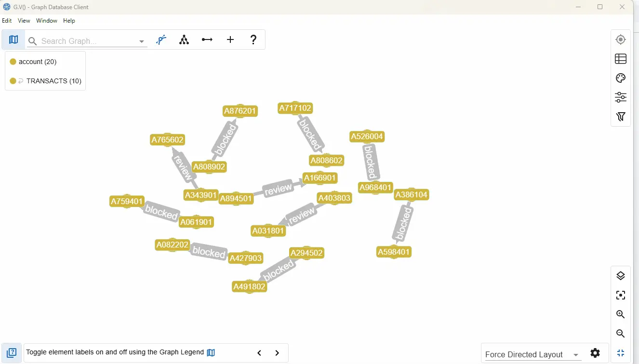The width and height of the screenshot is (639, 364).
Task: Open the color palette styling panel
Action: click(x=620, y=78)
